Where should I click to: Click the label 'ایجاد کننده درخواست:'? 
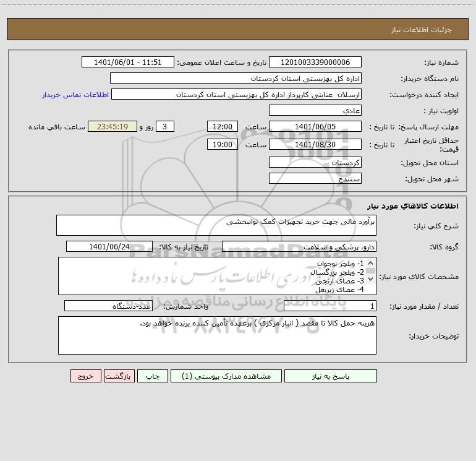(424, 95)
